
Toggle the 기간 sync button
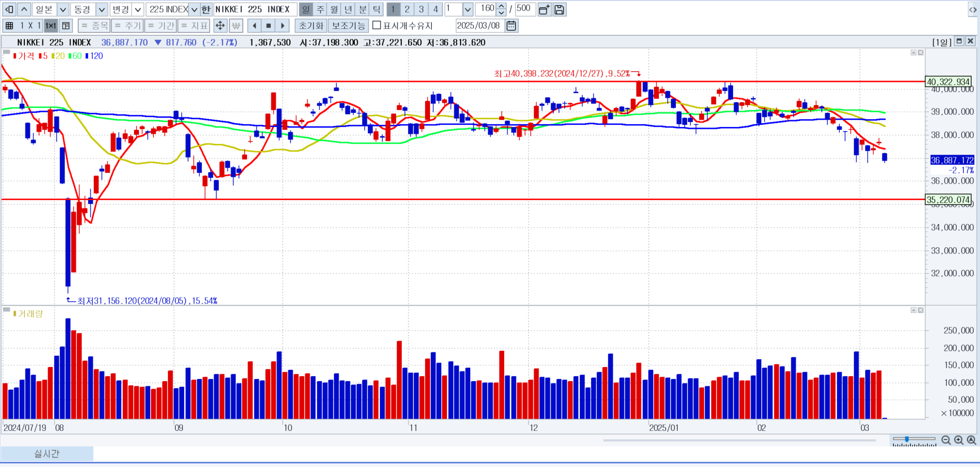(x=161, y=25)
